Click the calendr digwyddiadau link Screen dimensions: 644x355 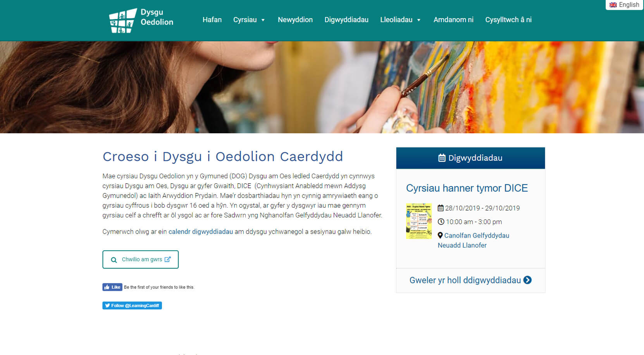pyautogui.click(x=200, y=231)
